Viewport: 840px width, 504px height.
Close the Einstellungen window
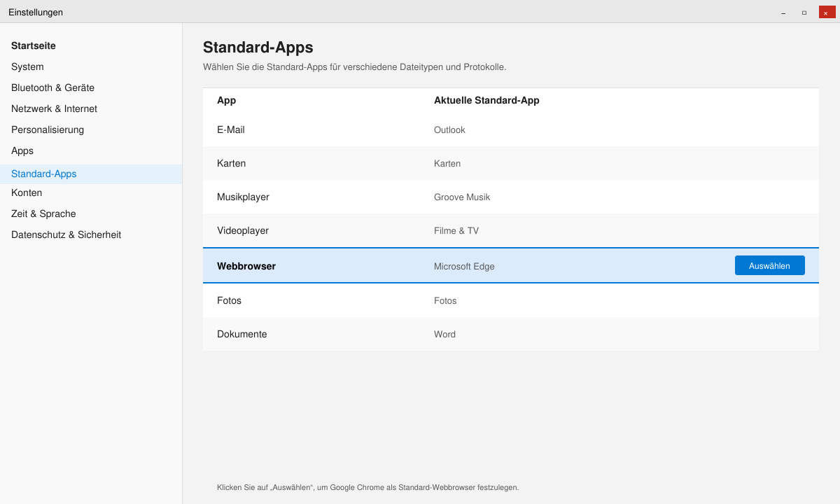click(x=827, y=12)
